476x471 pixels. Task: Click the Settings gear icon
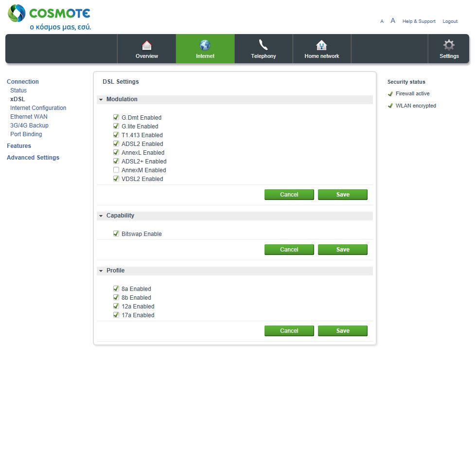449,45
